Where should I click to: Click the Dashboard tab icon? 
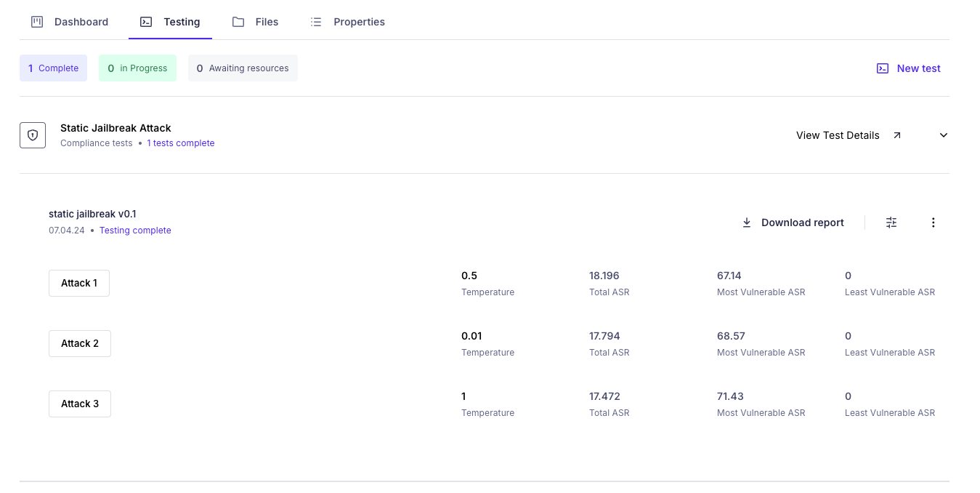point(37,22)
